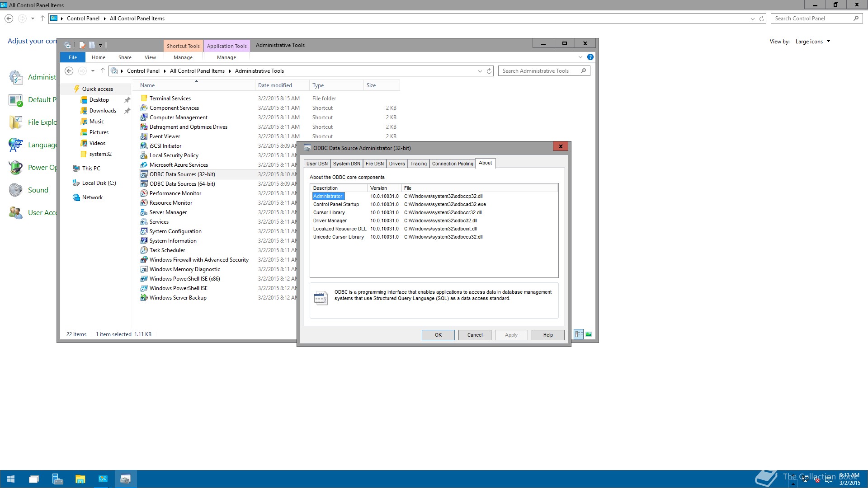Switch to the System DSN tab
868x488 pixels.
pos(347,164)
